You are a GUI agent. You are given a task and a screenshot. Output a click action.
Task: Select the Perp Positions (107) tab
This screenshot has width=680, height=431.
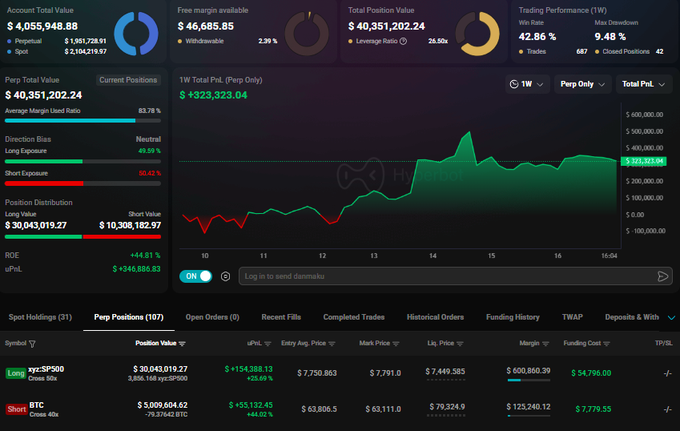(x=129, y=317)
